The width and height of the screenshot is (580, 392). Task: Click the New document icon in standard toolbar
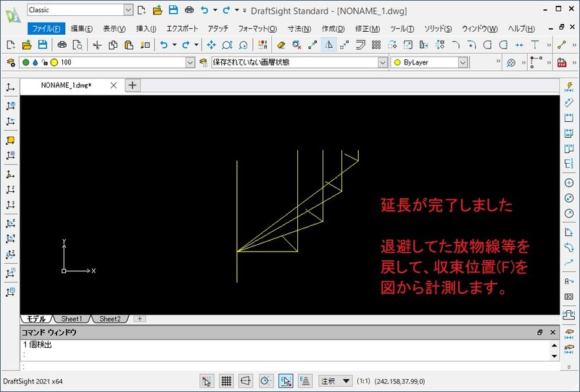point(11,45)
